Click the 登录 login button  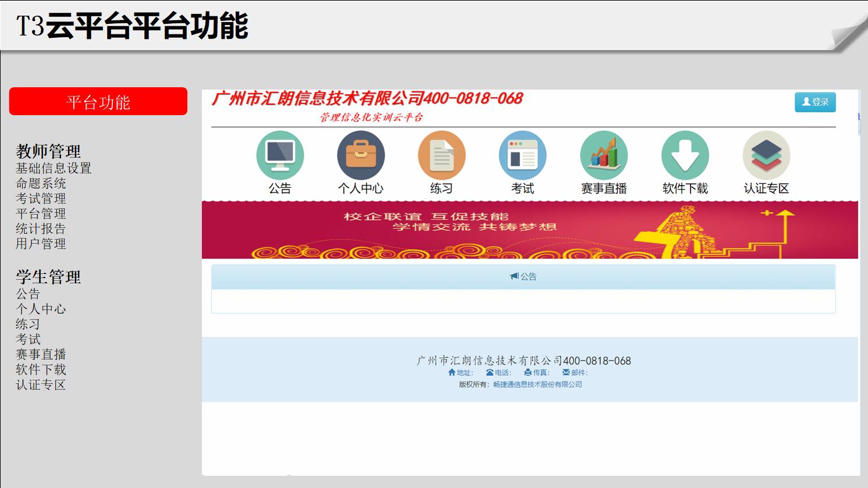[815, 102]
